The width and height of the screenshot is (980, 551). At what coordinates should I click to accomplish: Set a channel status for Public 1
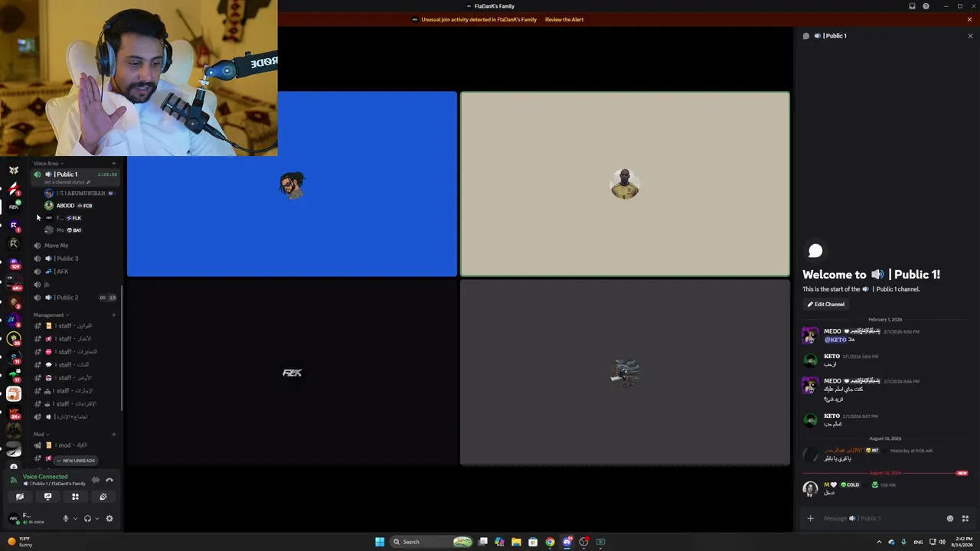[67, 182]
